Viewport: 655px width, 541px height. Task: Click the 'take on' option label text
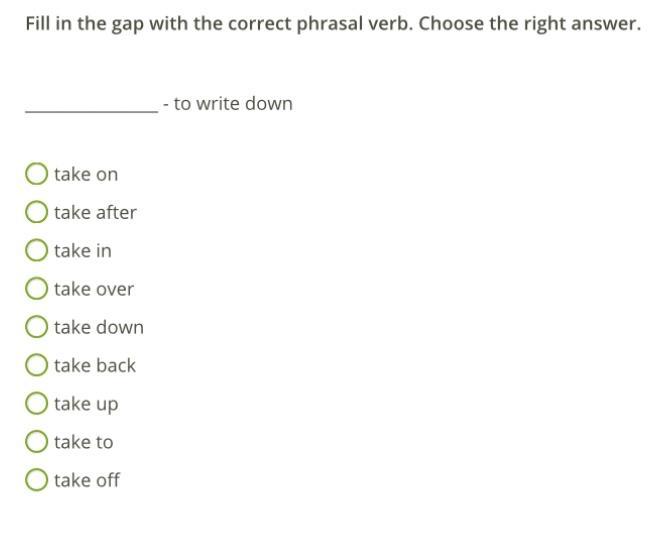86,174
